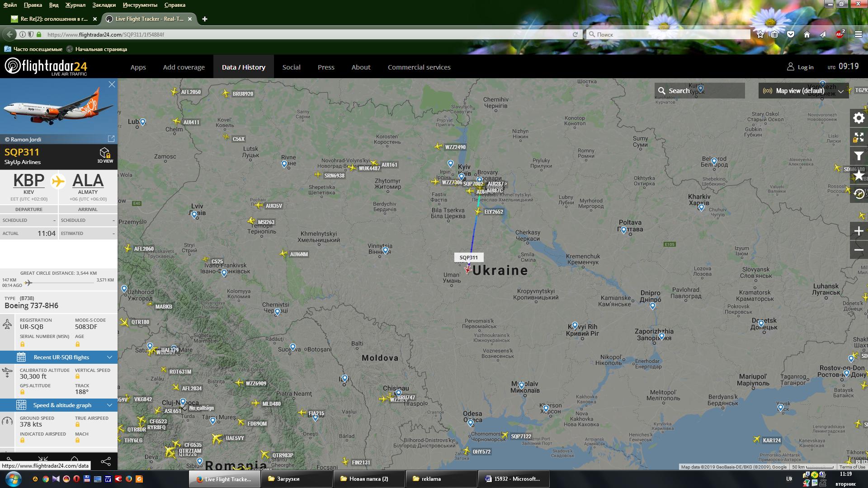
Task: Open the 3D VIEW cube icon
Action: pyautogui.click(x=105, y=154)
